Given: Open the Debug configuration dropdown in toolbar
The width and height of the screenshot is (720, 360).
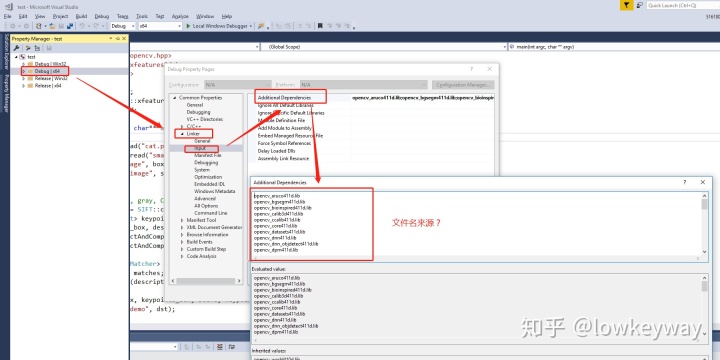Looking at the screenshot, I should click(x=123, y=26).
